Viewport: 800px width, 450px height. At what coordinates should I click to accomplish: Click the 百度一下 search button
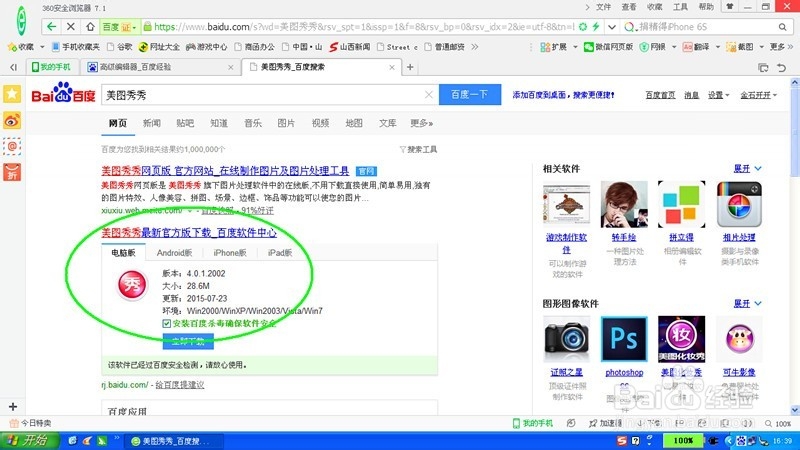tap(469, 94)
